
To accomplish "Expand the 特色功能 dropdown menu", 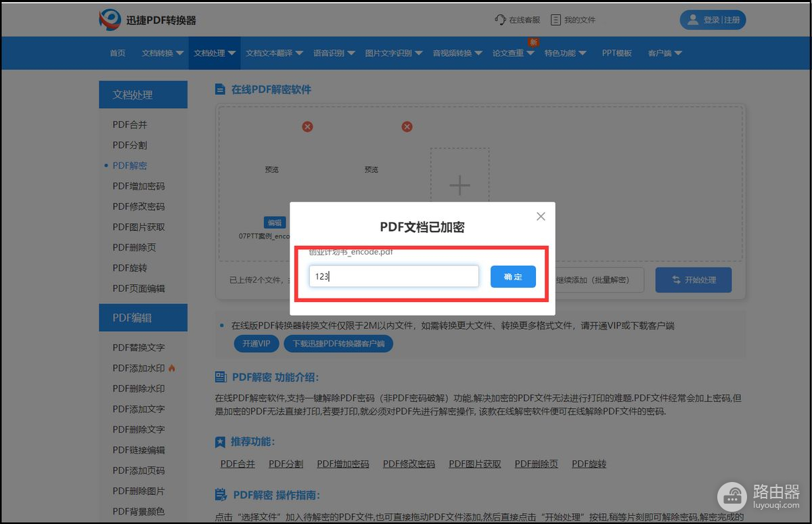I will click(565, 53).
